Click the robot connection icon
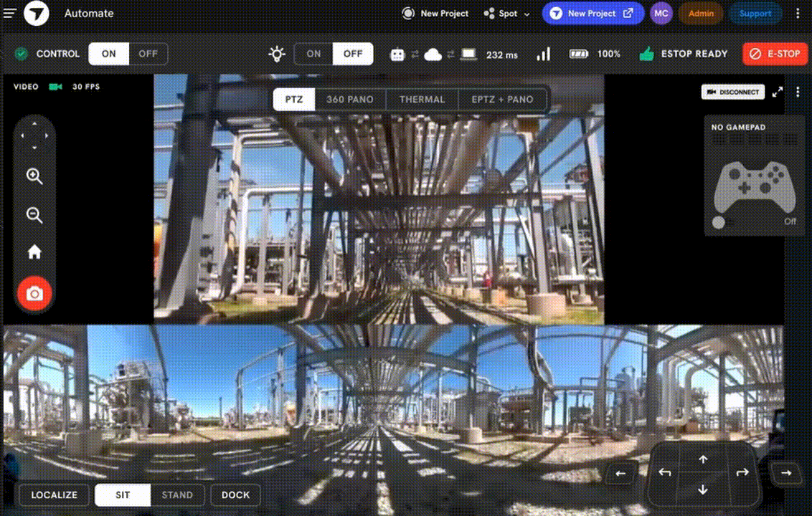Image resolution: width=812 pixels, height=516 pixels. 397,54
